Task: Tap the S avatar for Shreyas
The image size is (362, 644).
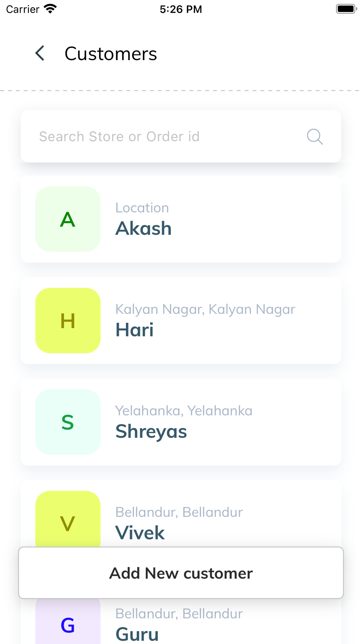Action: point(68,422)
